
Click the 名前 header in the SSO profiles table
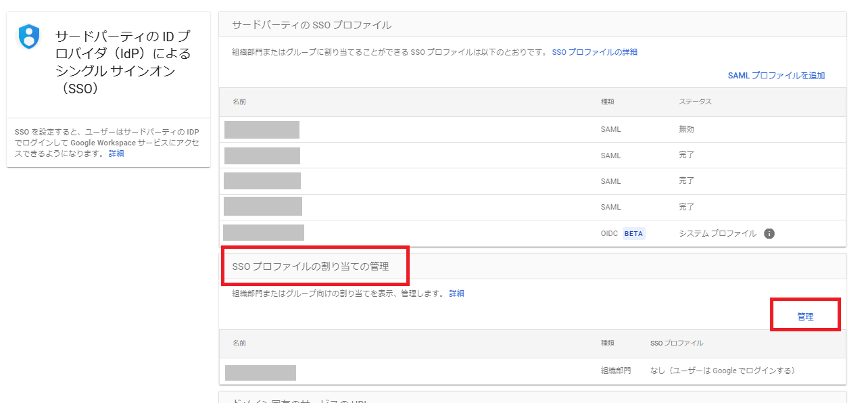click(x=239, y=101)
